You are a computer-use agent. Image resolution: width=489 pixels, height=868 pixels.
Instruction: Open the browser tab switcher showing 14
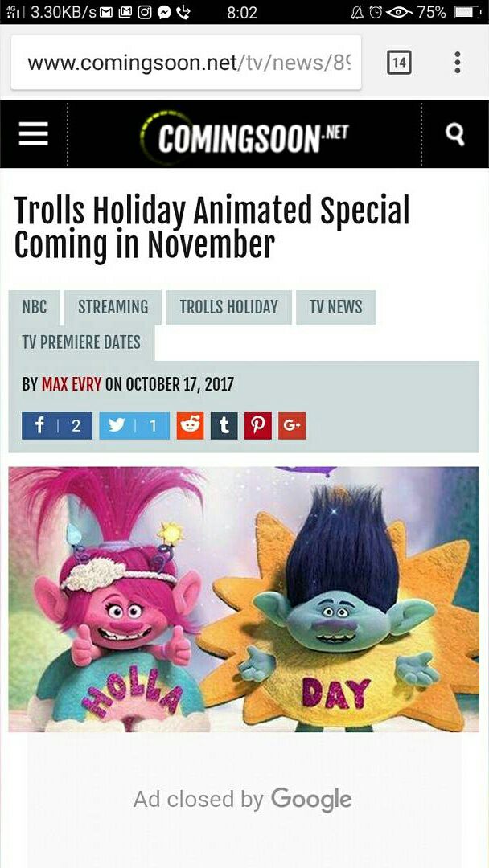click(x=399, y=63)
